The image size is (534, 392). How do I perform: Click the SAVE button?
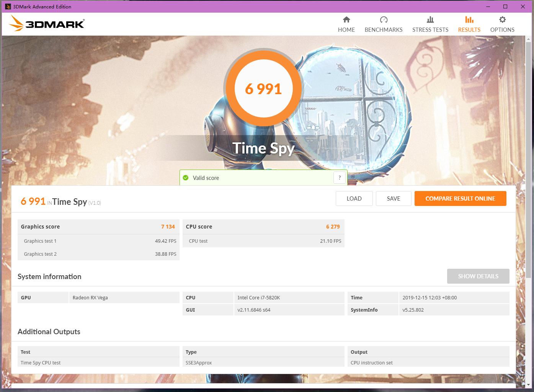[394, 199]
